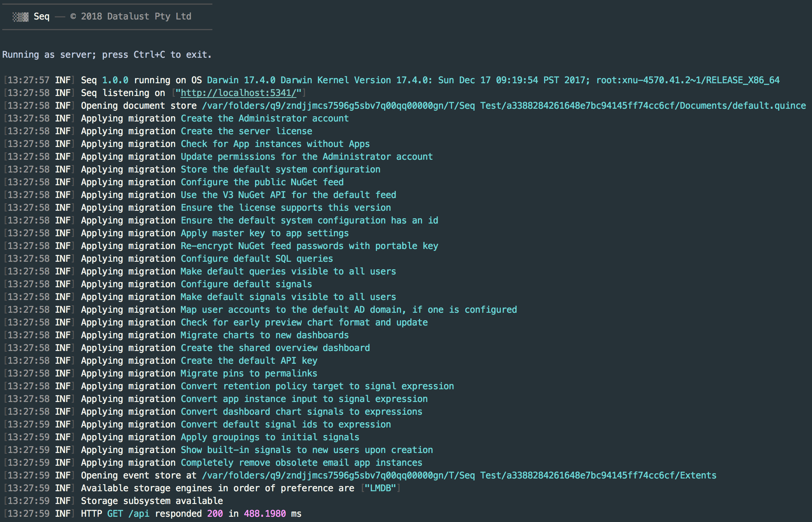Viewport: 812px width, 522px height.
Task: Select the Storage subsystem available log line
Action: tap(152, 501)
